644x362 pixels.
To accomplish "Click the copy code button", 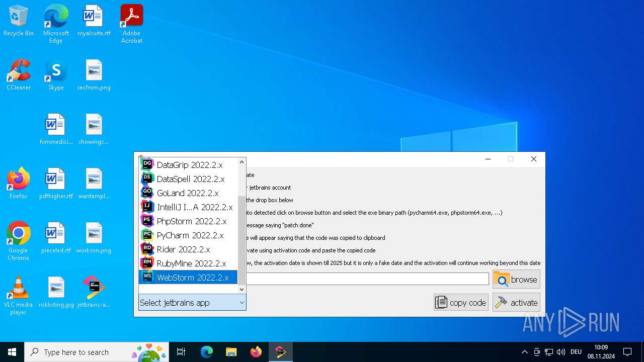I will [x=461, y=302].
